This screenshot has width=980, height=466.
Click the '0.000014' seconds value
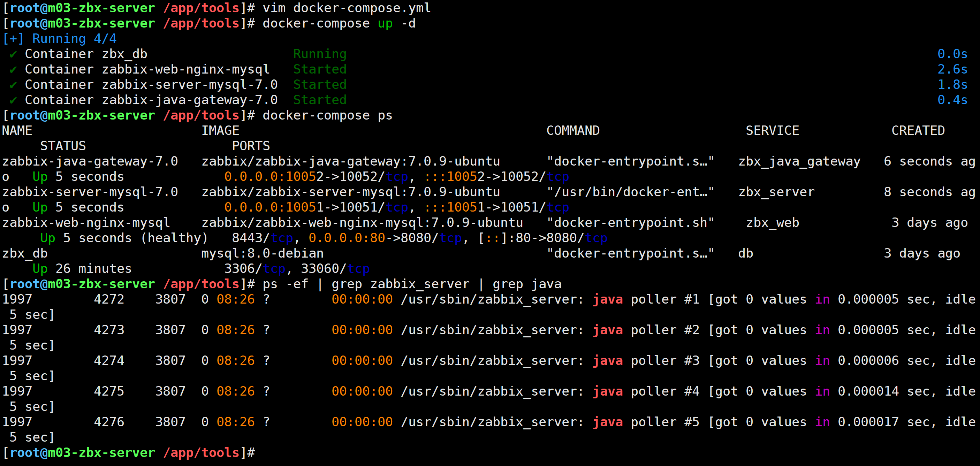(868, 391)
